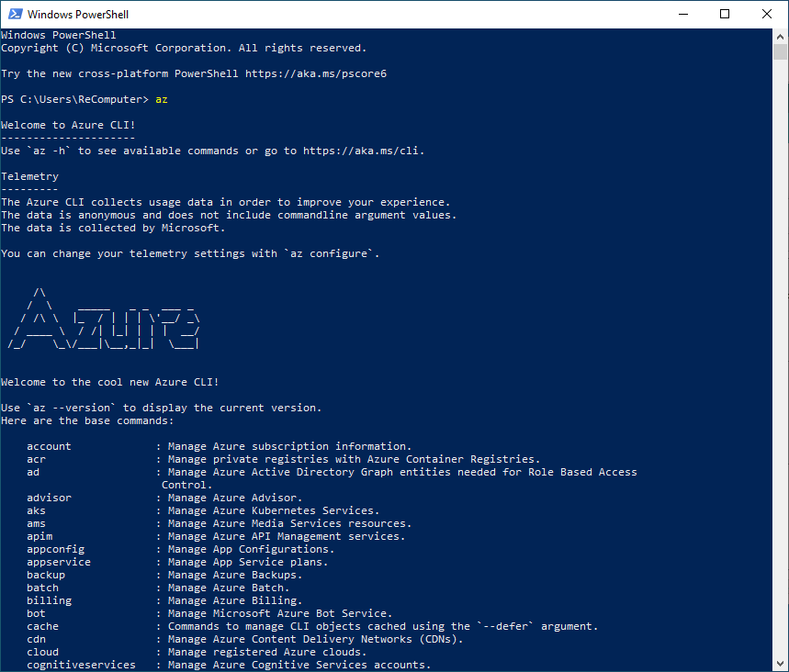
Task: Click the 'az --version' text
Action: pos(72,408)
